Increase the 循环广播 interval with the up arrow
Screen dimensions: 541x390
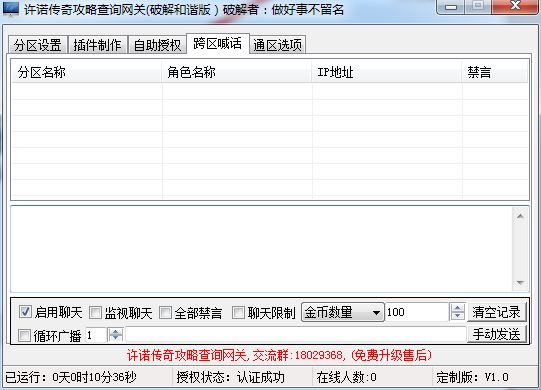(x=116, y=331)
